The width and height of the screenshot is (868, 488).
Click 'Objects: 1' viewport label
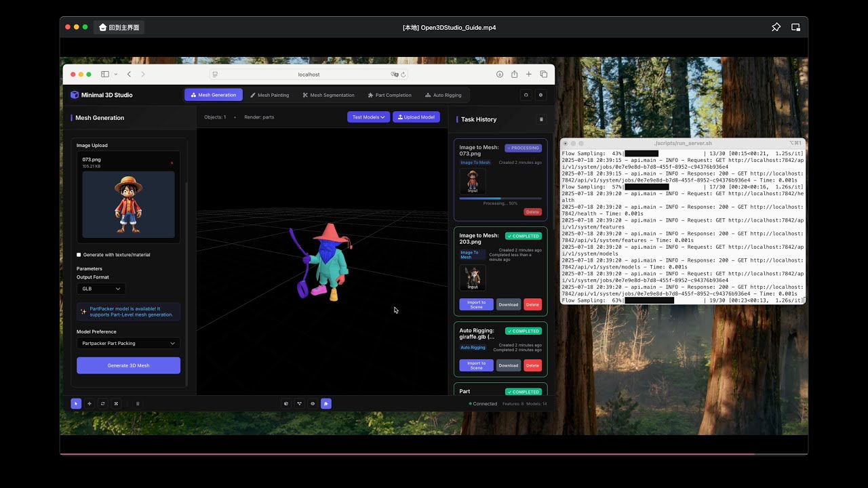pyautogui.click(x=215, y=117)
